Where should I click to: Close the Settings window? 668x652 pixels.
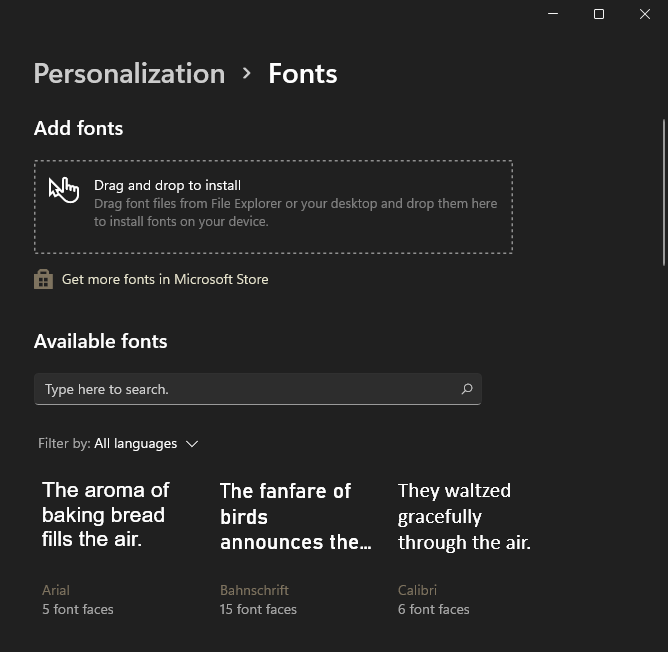tap(645, 14)
